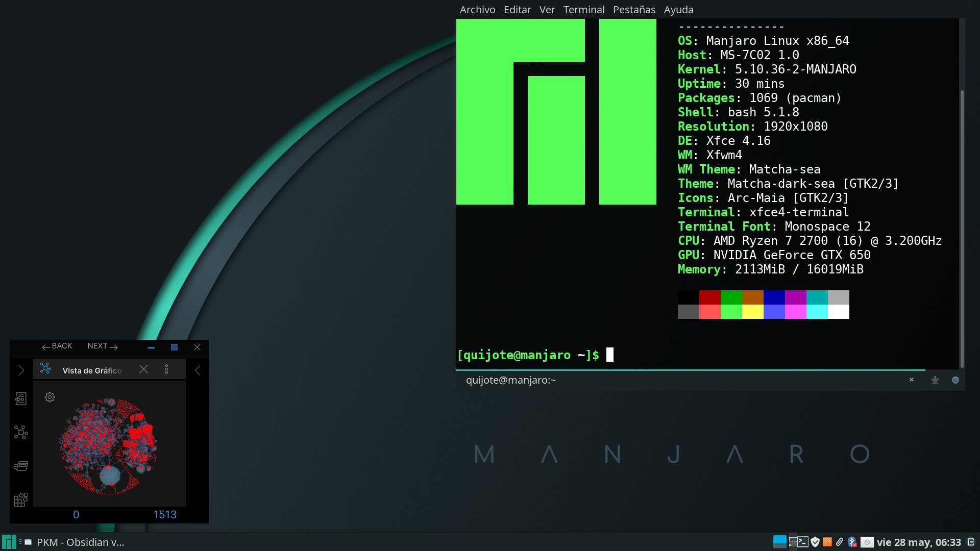This screenshot has width=980, height=551.
Task: Open the Terminal menu in menu bar
Action: click(x=584, y=10)
